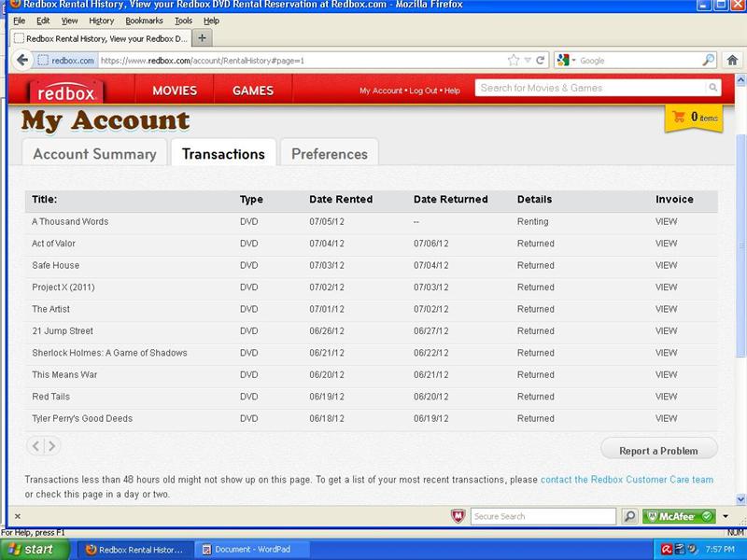Close the add-on bar with X
Screen dimensions: 747x560
coord(18,516)
